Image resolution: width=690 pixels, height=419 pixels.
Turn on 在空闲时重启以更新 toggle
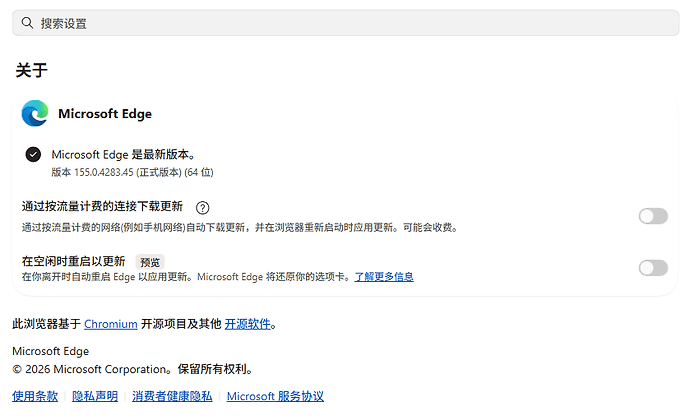tap(653, 268)
